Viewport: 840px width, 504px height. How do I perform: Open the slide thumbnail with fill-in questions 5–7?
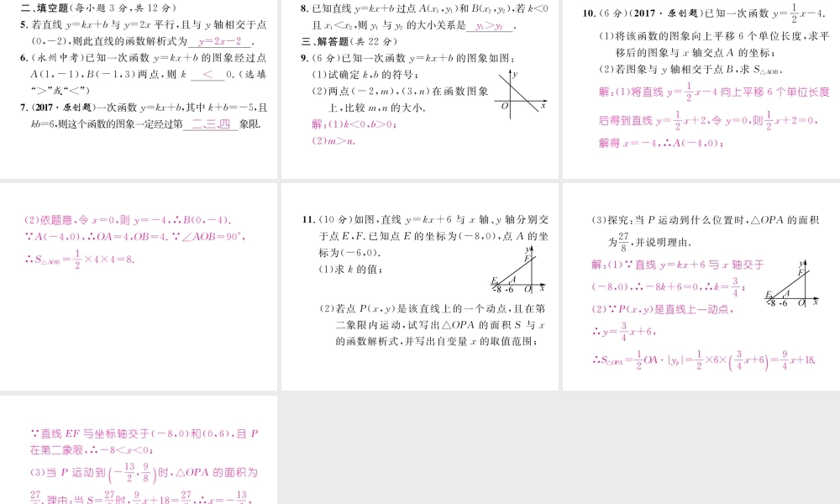click(x=139, y=89)
